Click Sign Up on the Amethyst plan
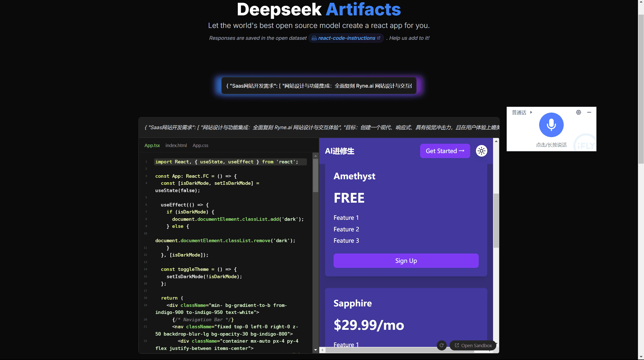 pos(406,261)
